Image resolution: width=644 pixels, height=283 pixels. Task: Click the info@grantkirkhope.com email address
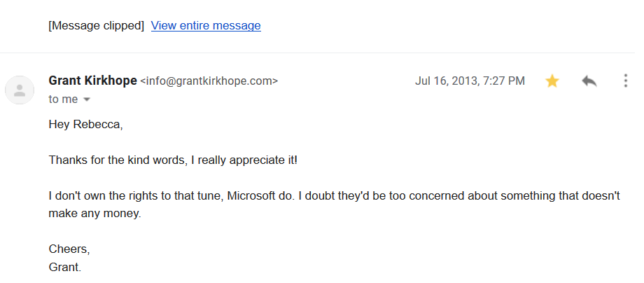(209, 81)
